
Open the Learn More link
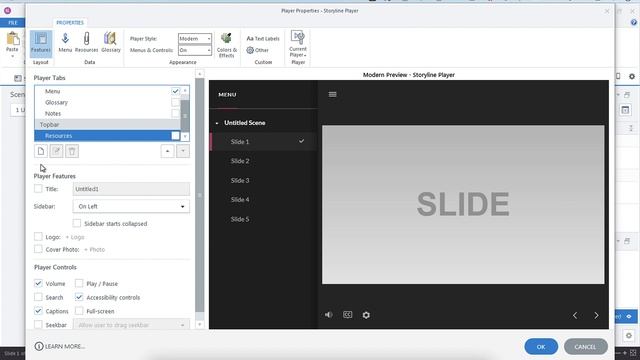point(65,347)
